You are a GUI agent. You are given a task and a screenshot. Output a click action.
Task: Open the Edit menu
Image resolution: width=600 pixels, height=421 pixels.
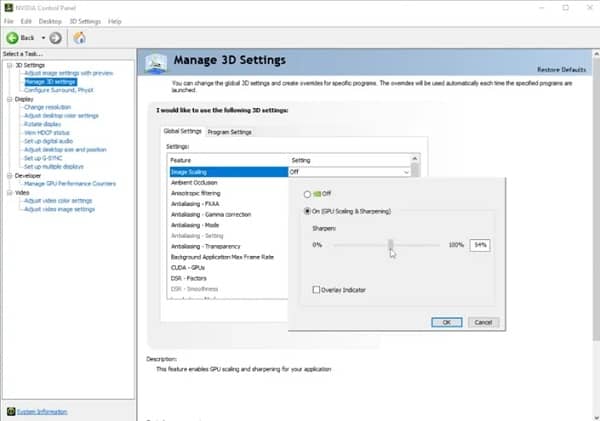(x=26, y=21)
